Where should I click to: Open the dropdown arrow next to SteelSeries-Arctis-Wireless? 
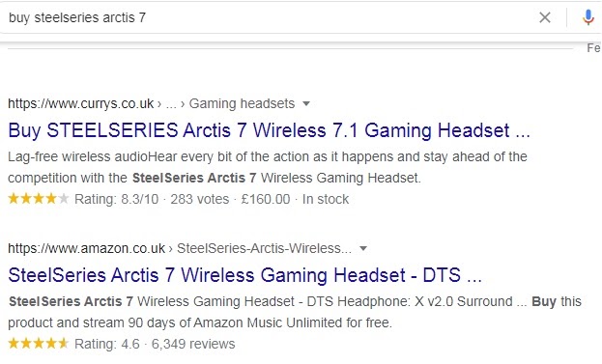click(x=363, y=248)
